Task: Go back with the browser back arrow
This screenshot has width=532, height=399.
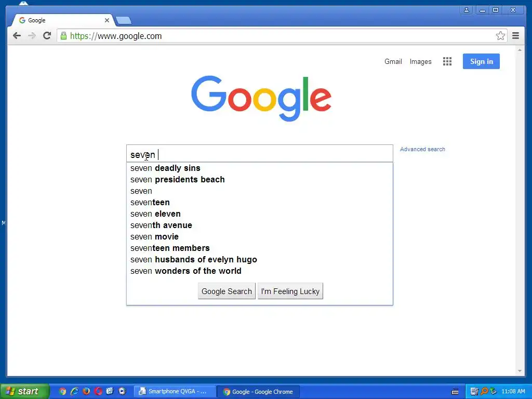Action: [x=17, y=36]
